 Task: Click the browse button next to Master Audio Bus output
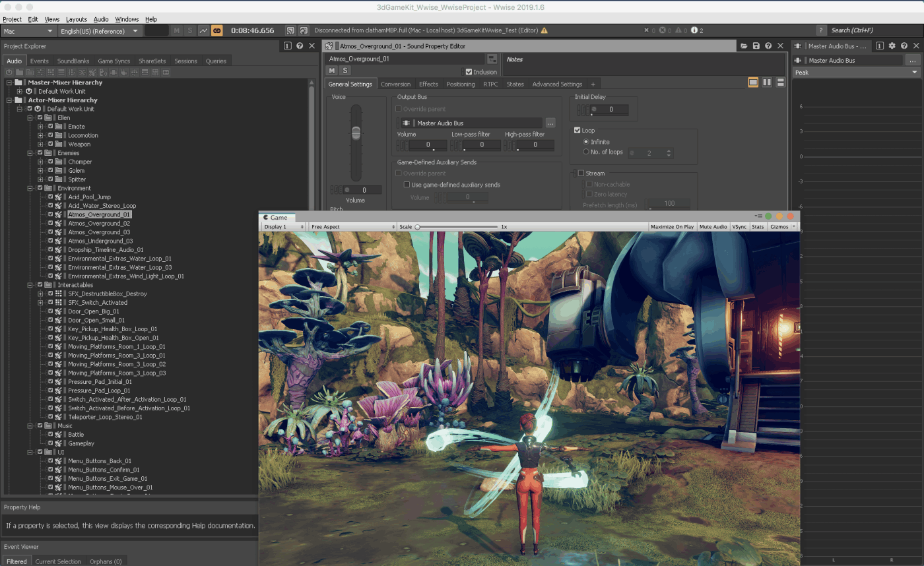point(550,123)
